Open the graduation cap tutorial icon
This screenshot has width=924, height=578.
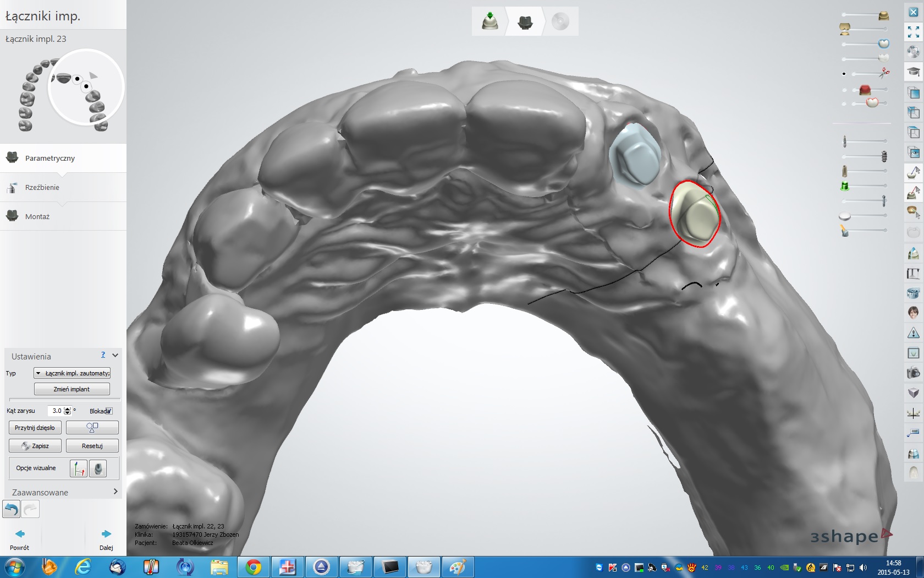click(x=913, y=72)
